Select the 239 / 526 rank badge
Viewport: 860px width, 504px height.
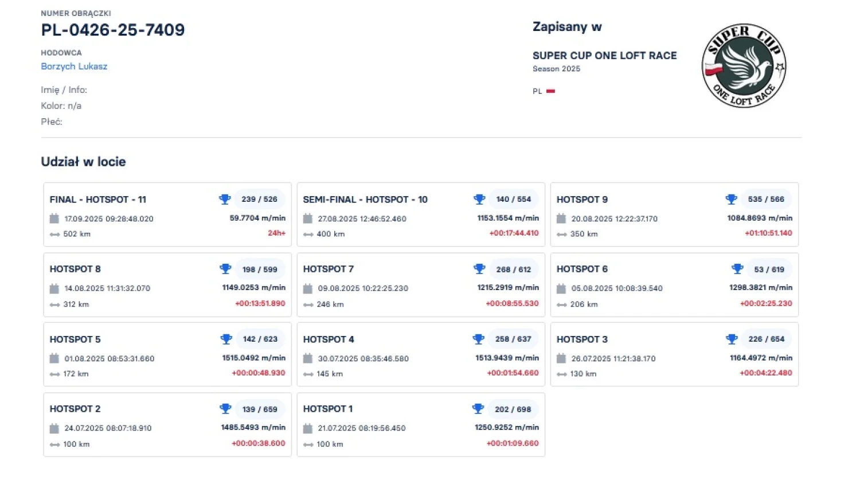pos(259,199)
